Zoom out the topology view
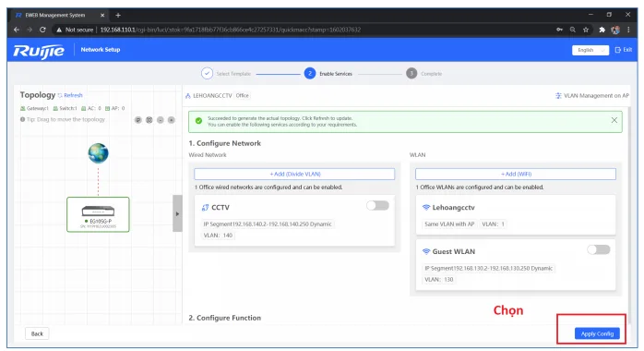 [x=161, y=120]
